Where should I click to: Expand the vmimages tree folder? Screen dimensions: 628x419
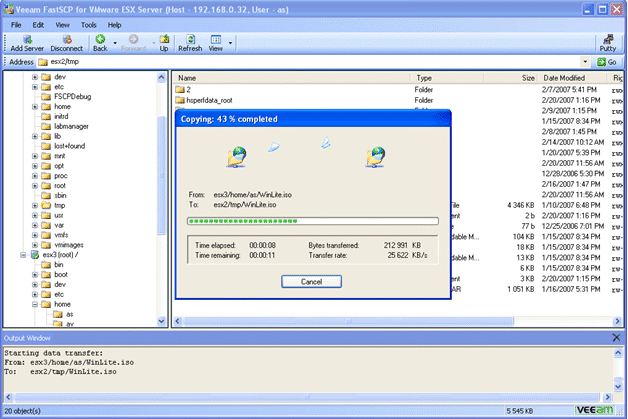pyautogui.click(x=34, y=244)
